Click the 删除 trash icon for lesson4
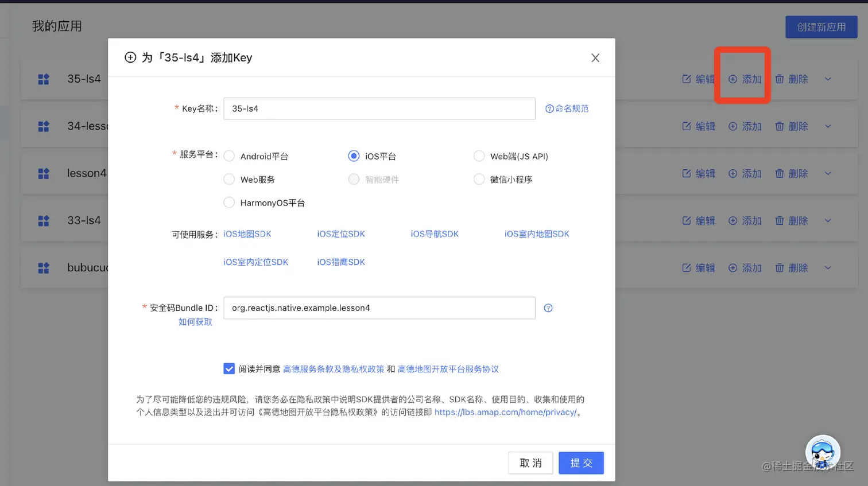This screenshot has width=868, height=486. tap(780, 173)
